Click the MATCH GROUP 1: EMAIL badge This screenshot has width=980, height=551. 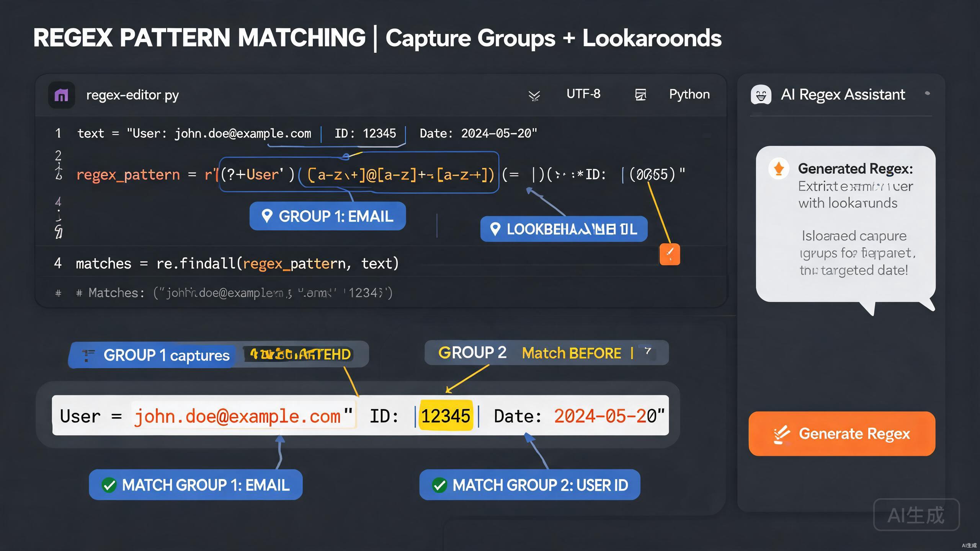(196, 485)
